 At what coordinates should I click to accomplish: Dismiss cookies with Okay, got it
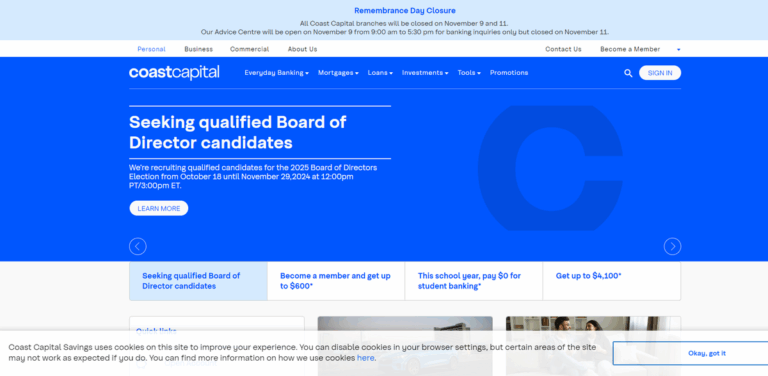point(691,353)
